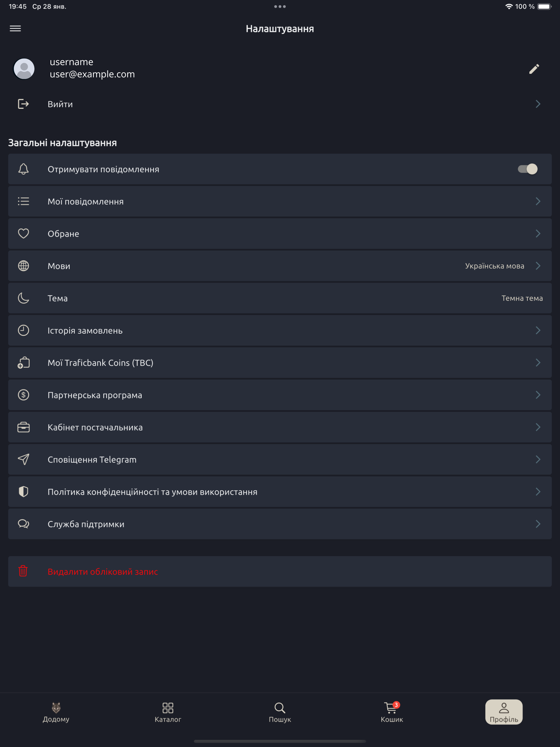Tap the Загальні налаштування heading
This screenshot has height=747, width=560.
pyautogui.click(x=62, y=143)
